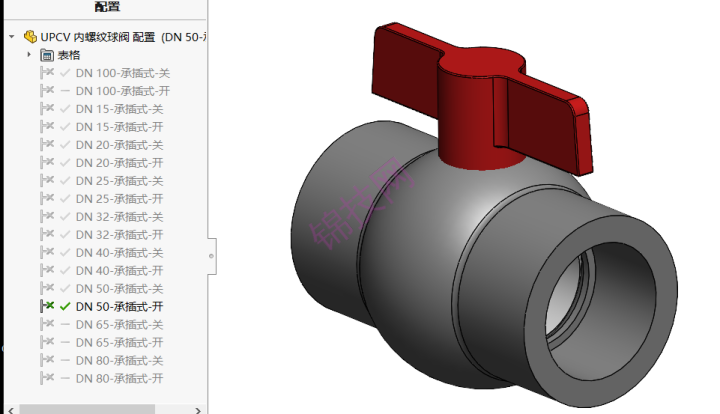Click the config icon beside DN 20-承插式-开
Viewport: 720px width, 414px height.
tap(47, 162)
